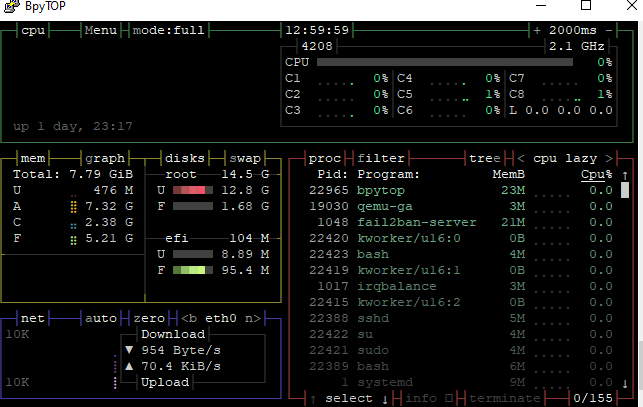Maximize the BpyTOP window
The height and width of the screenshot is (407, 643).
586,5
